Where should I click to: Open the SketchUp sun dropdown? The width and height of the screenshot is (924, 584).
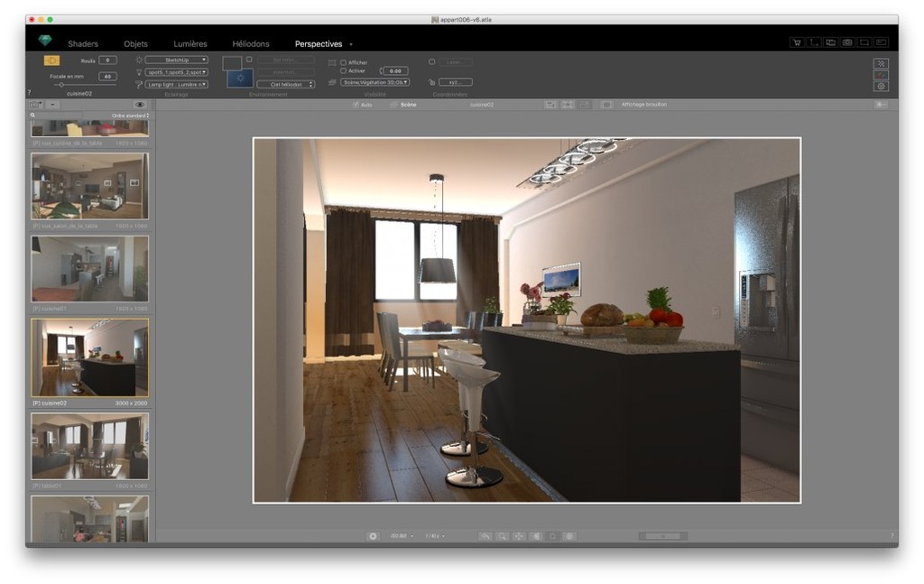[x=176, y=60]
